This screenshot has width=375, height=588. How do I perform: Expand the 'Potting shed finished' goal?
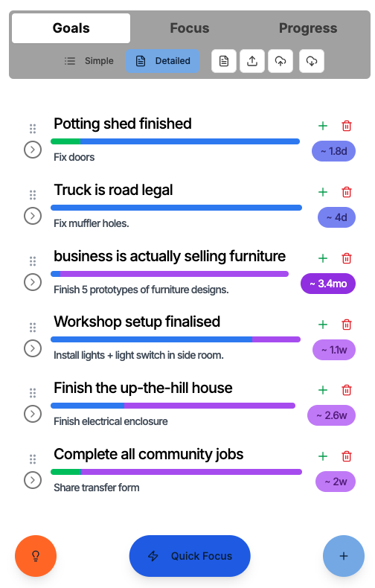tap(33, 150)
